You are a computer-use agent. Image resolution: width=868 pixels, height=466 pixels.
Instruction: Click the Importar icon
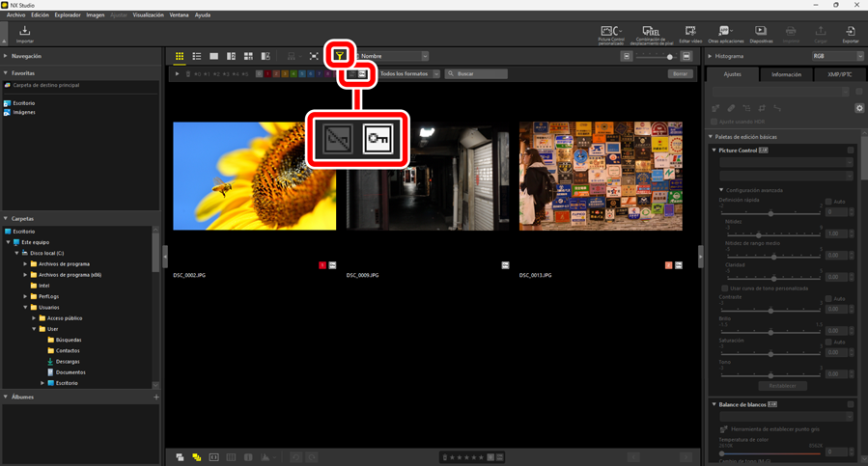(24, 35)
